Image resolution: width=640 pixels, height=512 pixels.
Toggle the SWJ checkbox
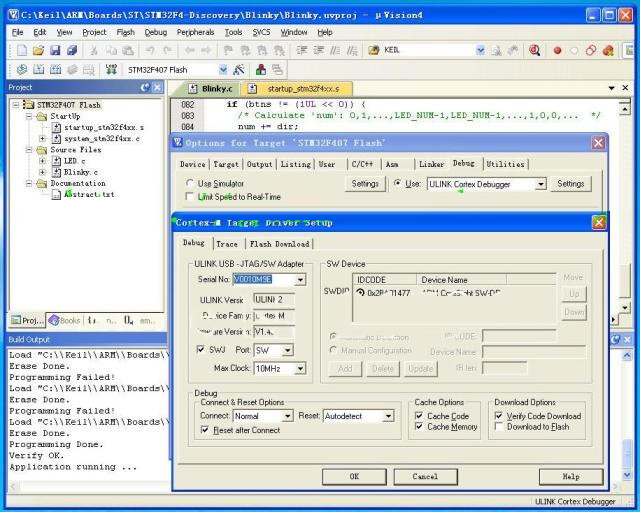(x=201, y=350)
